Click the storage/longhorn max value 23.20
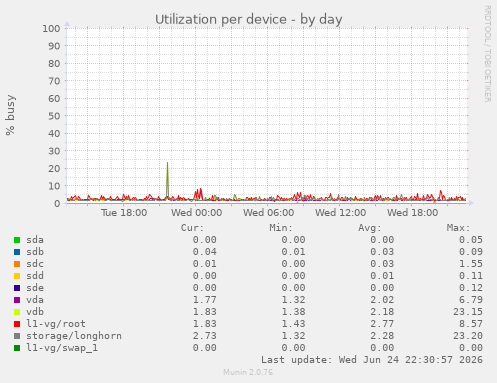Image resolution: width=497 pixels, height=383 pixels. tap(468, 336)
